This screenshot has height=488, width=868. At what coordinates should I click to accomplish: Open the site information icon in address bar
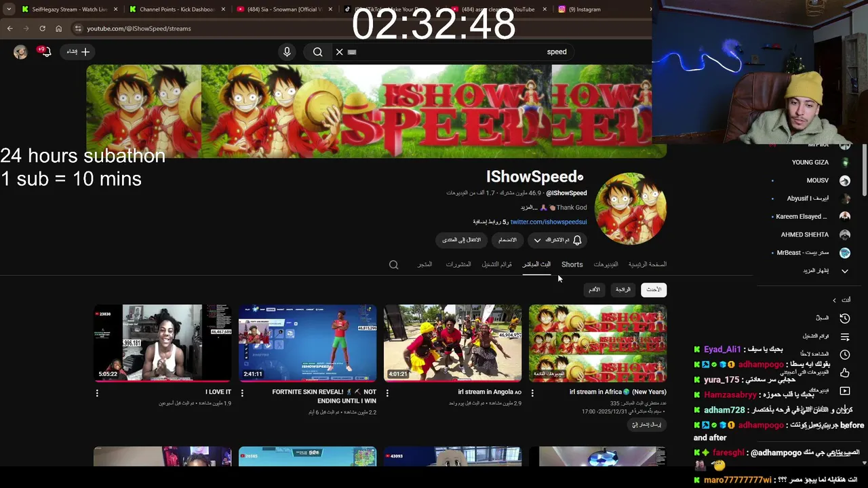coord(78,28)
